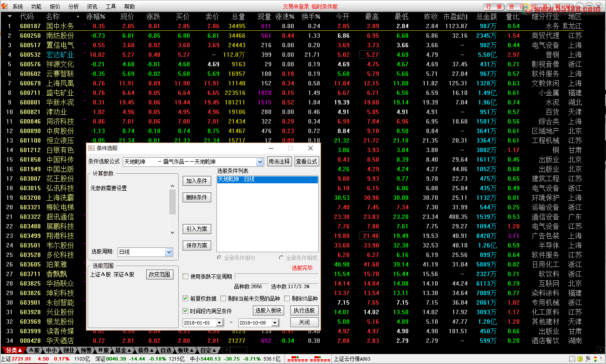
Task: Click 上证云行情A863 status text
Action: [352, 359]
